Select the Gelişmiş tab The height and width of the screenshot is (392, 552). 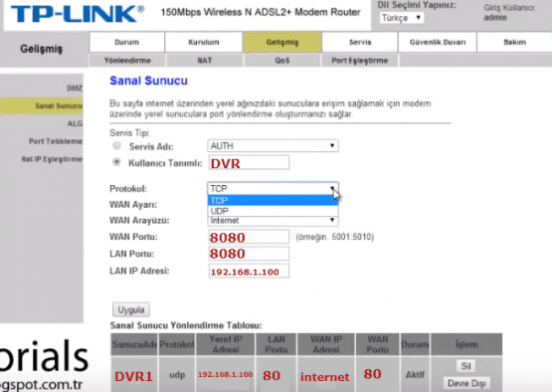click(282, 42)
